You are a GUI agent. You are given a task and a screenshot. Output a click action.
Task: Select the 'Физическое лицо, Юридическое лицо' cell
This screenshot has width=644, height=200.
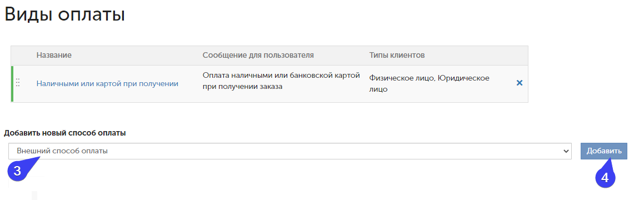pos(429,83)
